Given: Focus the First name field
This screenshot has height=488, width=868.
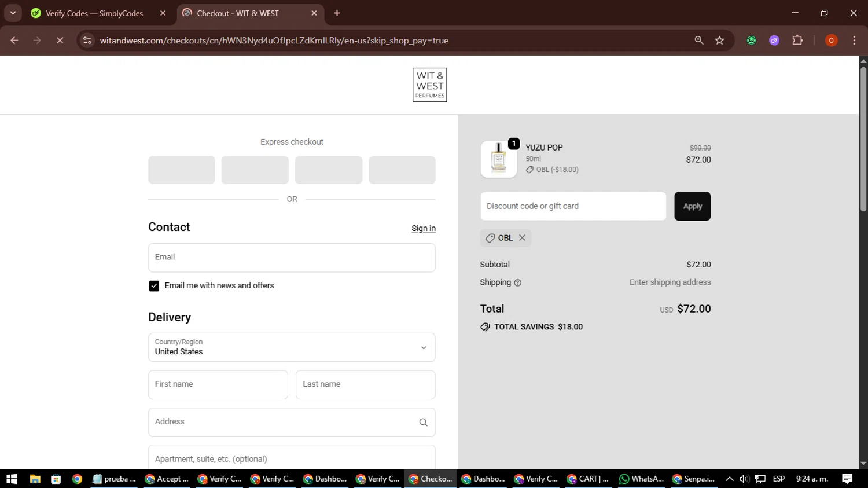Looking at the screenshot, I should click(x=218, y=385).
